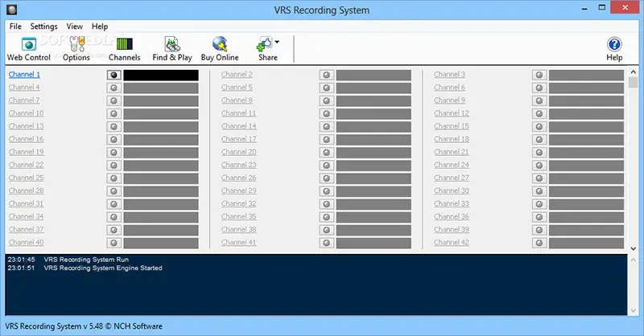Open the Help question mark icon
This screenshot has width=644, height=336.
pos(614,44)
